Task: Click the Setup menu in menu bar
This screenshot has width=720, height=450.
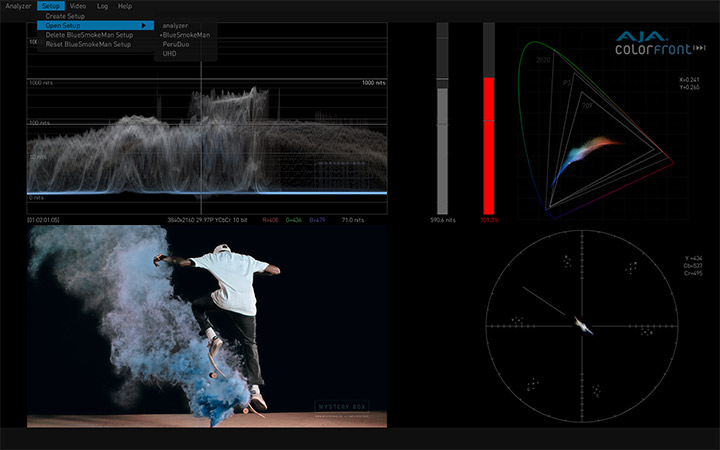Action: 52,6
